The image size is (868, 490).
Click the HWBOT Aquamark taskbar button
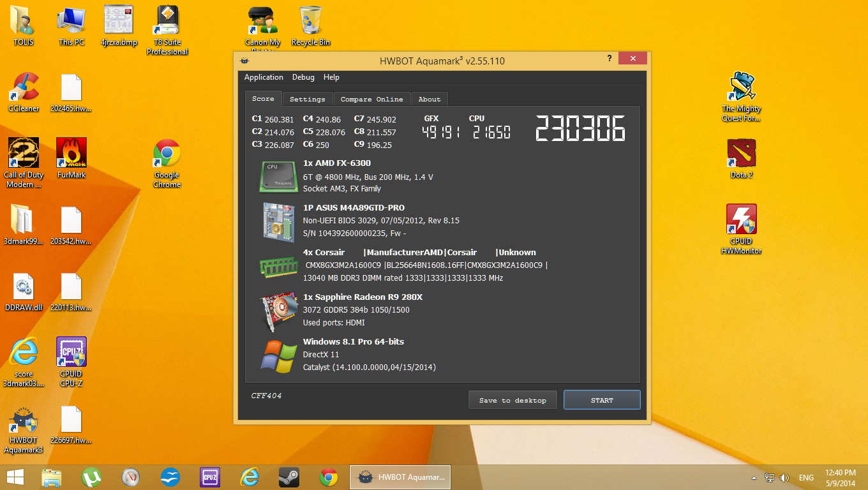(x=400, y=477)
